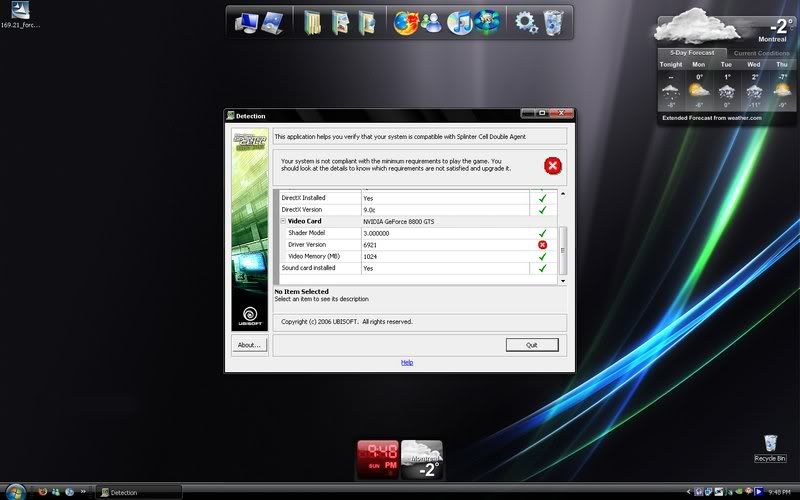Open the 169.21_forc... desktop file icon
Viewport: 800px width, 500px height.
pos(20,14)
